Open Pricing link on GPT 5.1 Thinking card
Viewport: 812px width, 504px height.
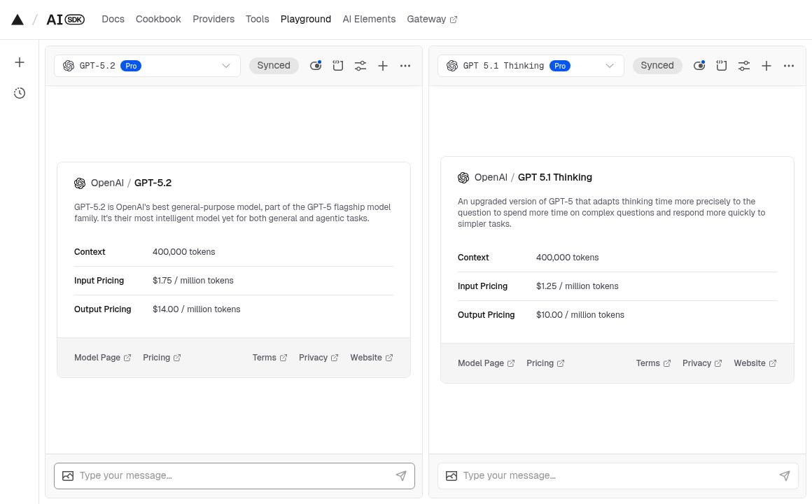(545, 363)
